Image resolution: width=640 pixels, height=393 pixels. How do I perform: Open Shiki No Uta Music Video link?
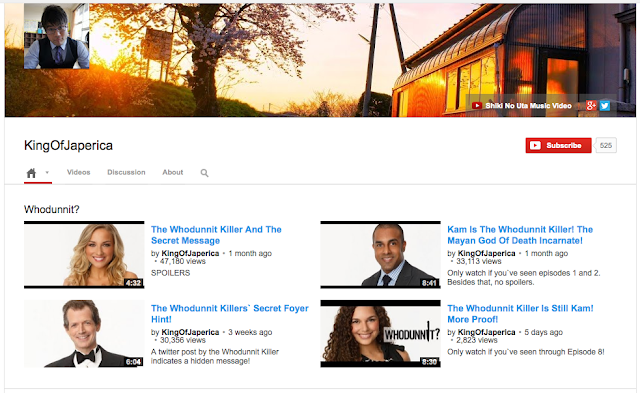[x=528, y=106]
